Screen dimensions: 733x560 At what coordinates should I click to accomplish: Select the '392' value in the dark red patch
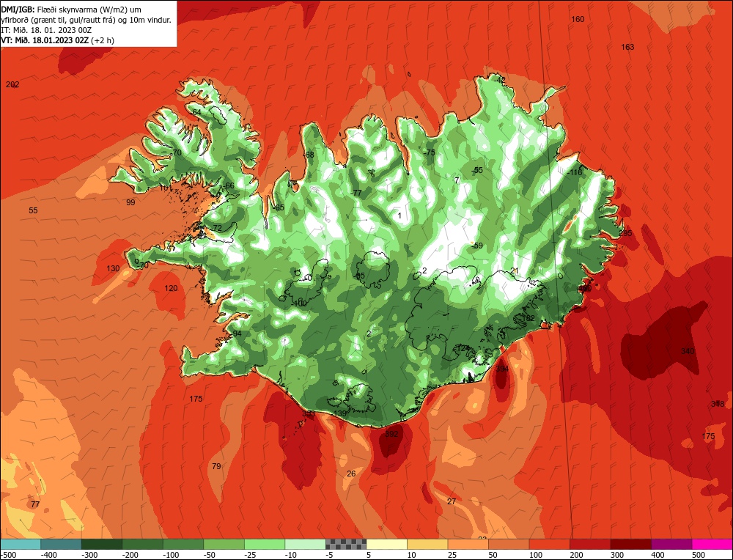point(391,434)
